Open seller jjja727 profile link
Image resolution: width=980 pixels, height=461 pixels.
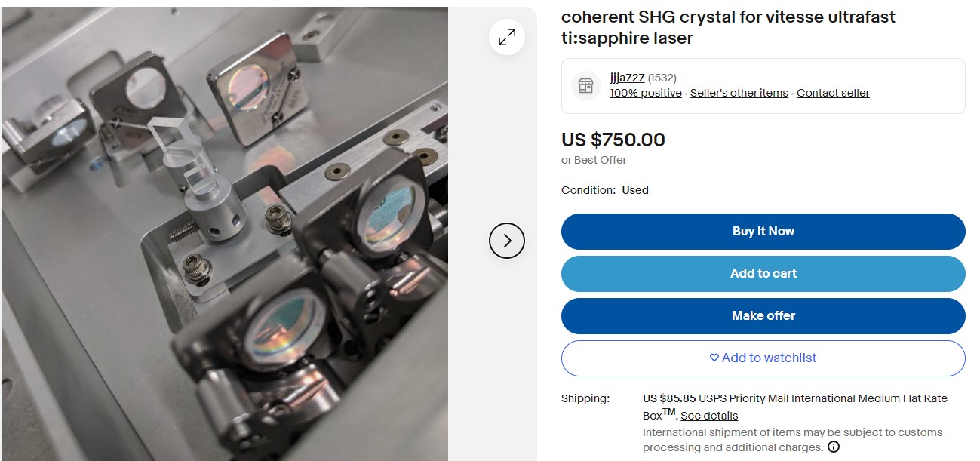[627, 78]
